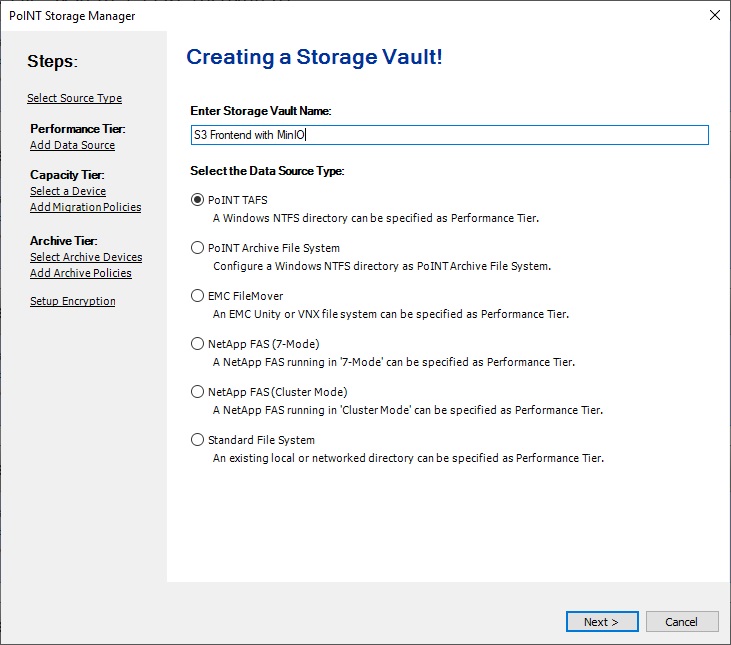Go to the Add Data Source step
Viewport: 731px width, 645px height.
[72, 145]
